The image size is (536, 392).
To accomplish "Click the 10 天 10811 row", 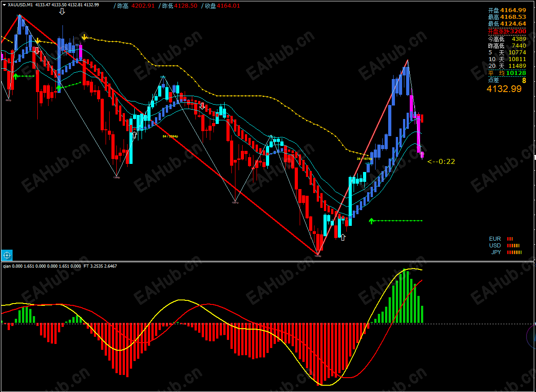I will click(x=507, y=59).
